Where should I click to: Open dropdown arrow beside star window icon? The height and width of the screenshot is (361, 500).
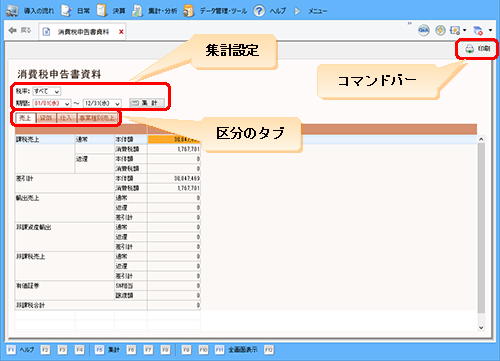pos(464,31)
